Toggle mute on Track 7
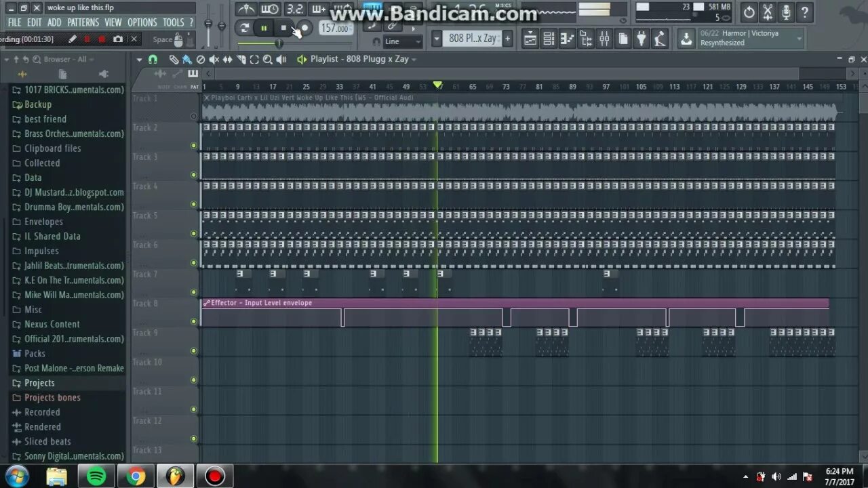The width and height of the screenshot is (868, 488). pos(194,292)
